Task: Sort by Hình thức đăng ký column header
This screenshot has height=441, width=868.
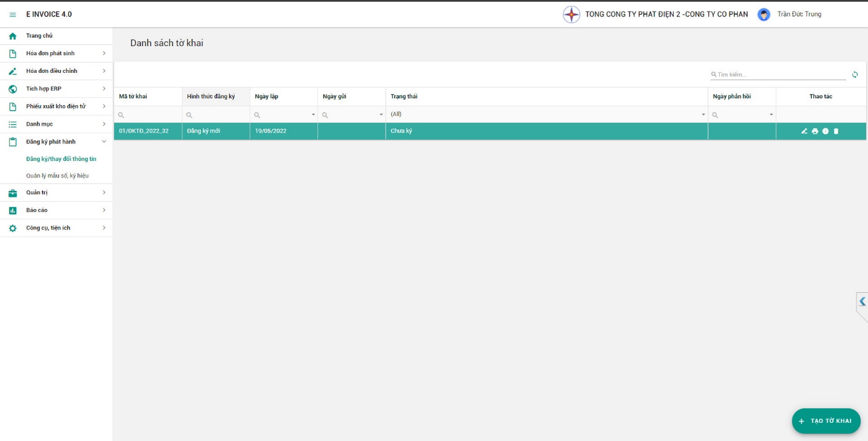Action: [216, 97]
